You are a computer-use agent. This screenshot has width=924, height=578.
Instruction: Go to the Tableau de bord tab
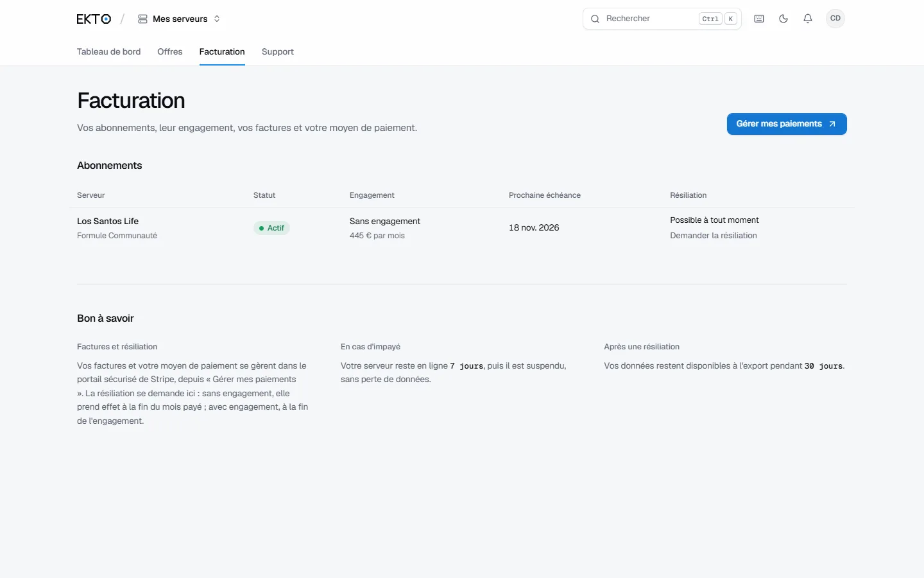coord(108,52)
